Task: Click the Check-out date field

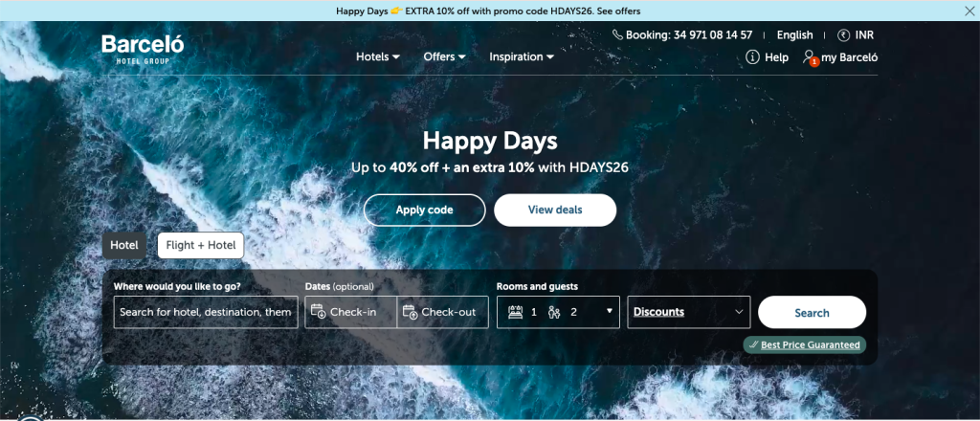Action: point(442,312)
